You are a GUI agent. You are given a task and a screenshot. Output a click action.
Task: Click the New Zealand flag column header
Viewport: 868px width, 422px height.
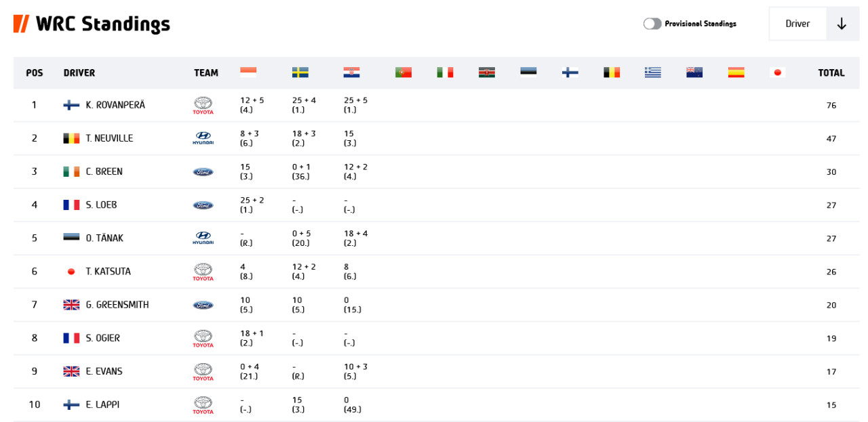pyautogui.click(x=694, y=72)
